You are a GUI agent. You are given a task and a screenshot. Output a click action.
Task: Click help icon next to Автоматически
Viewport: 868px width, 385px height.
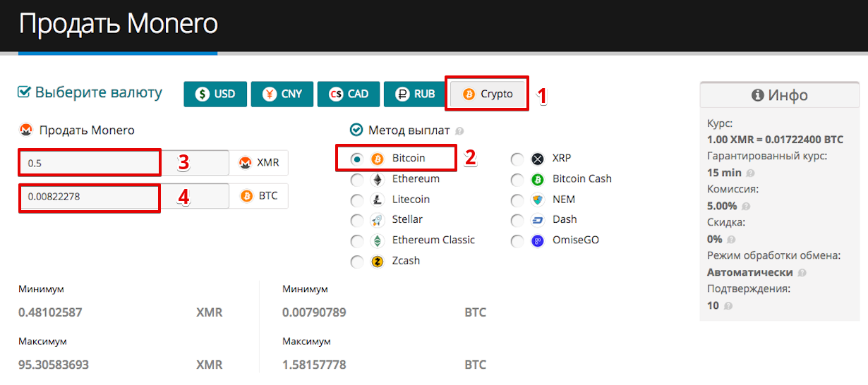[802, 273]
